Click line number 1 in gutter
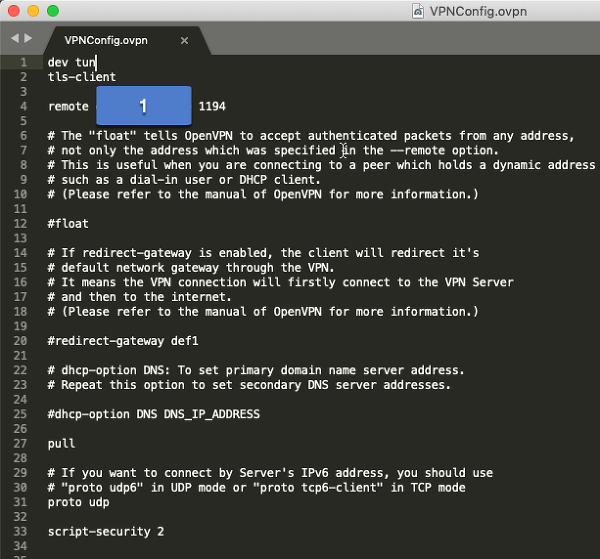The width and height of the screenshot is (600, 559). point(24,62)
